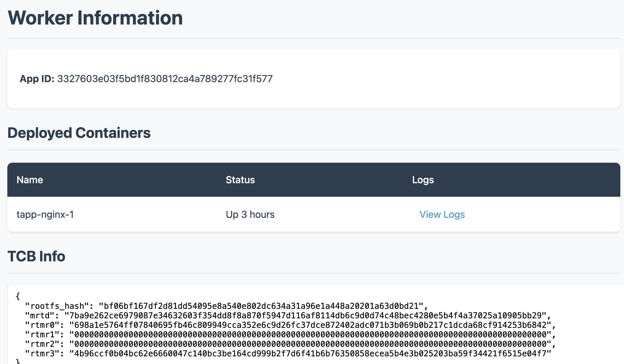Viewport: 624px width, 364px height.
Task: Click the Status column header
Action: pos(240,180)
